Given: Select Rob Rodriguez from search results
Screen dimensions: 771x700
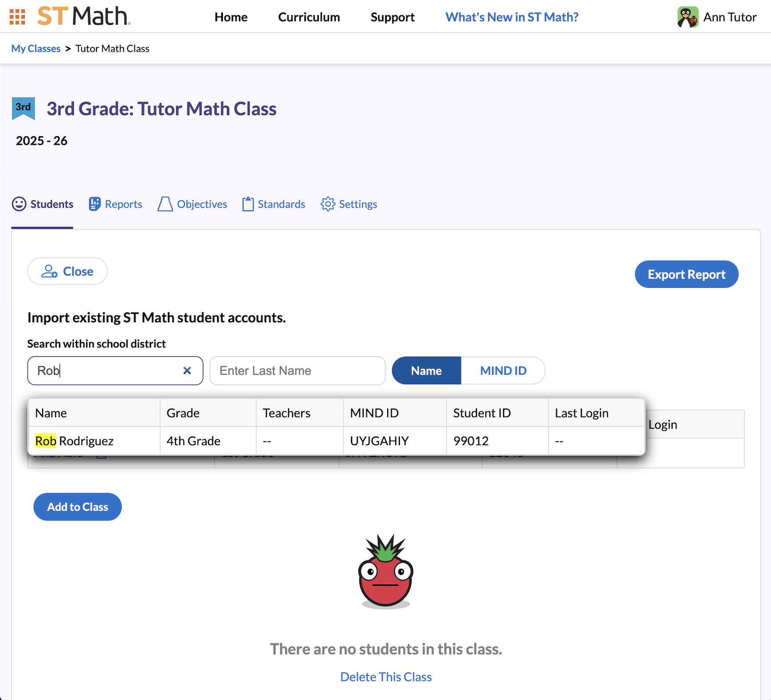Looking at the screenshot, I should coord(75,441).
